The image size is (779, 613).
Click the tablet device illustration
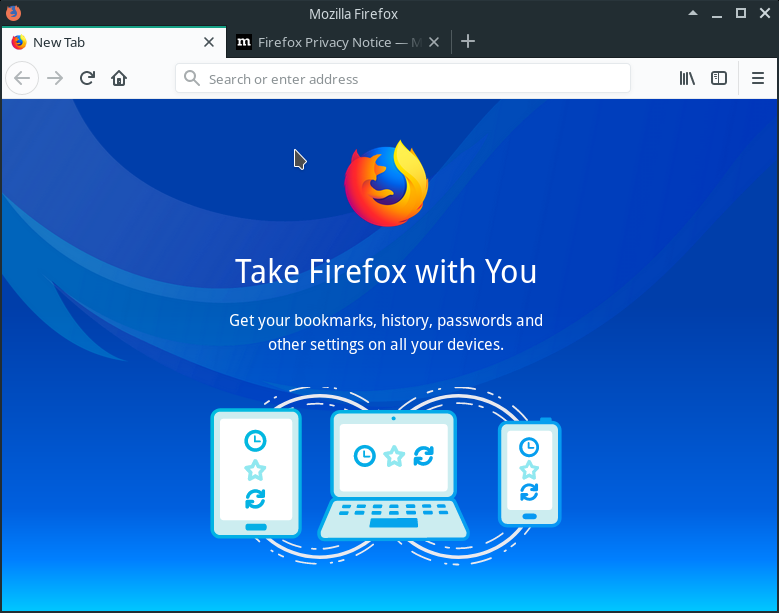(256, 473)
